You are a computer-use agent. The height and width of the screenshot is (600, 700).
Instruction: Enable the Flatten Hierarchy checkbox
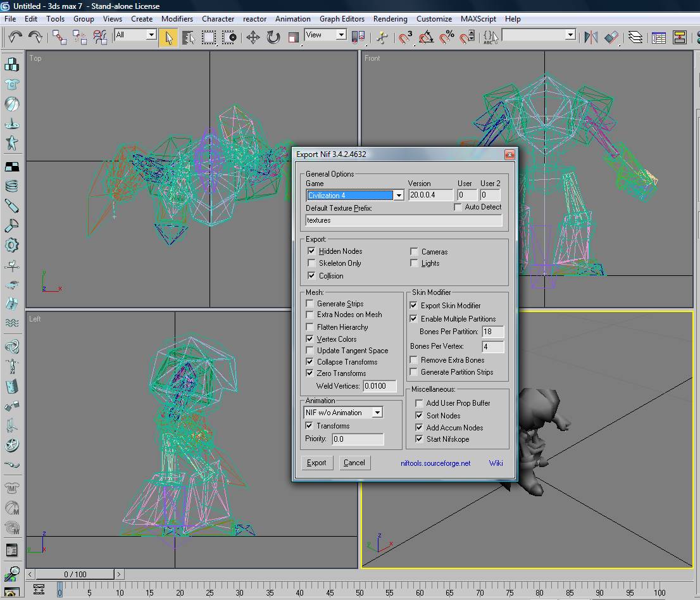[309, 327]
